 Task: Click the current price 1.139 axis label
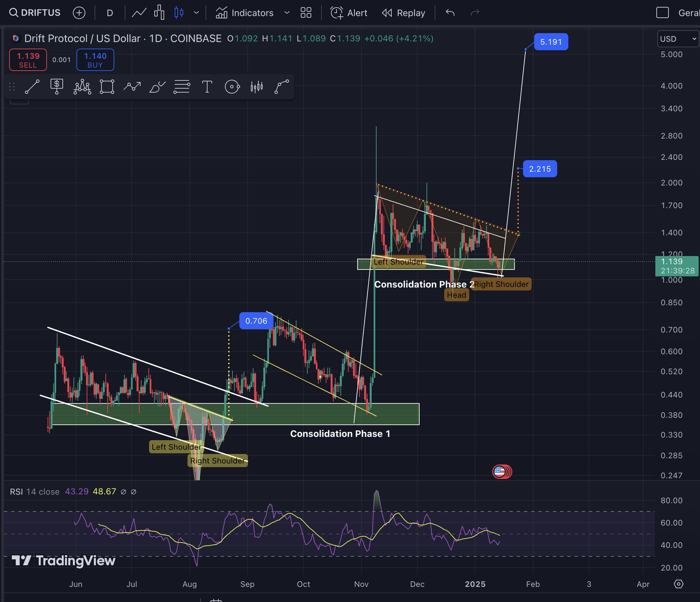tap(677, 266)
